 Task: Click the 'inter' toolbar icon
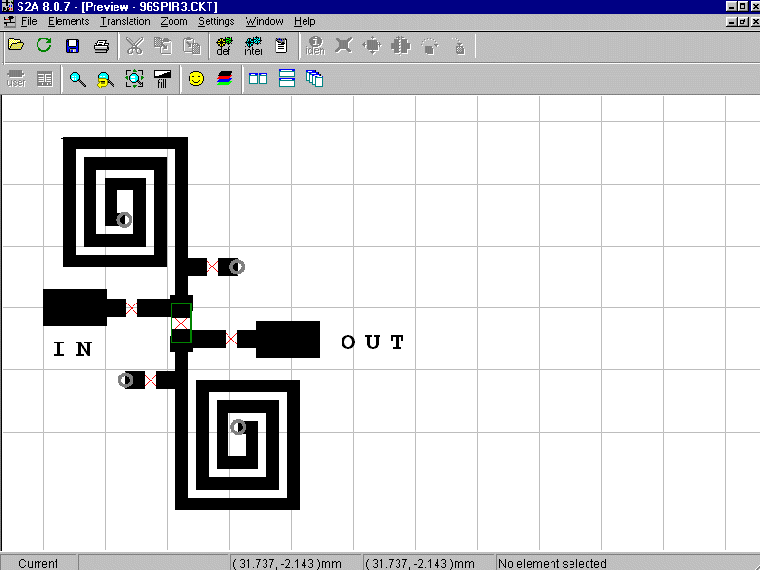(253, 45)
